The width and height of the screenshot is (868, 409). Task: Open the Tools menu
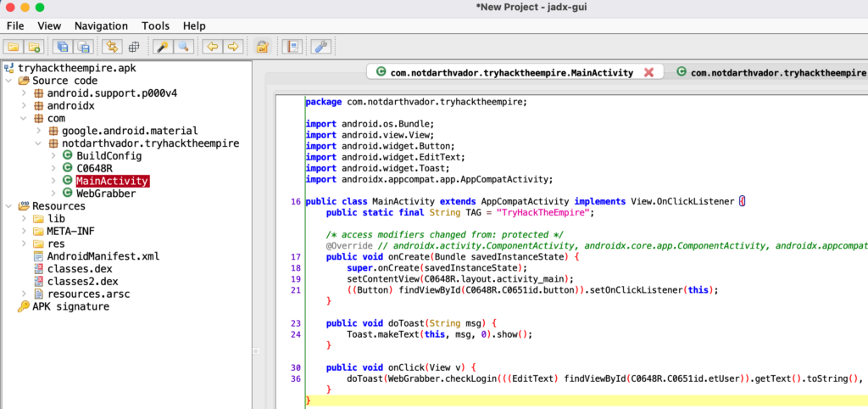tap(156, 25)
